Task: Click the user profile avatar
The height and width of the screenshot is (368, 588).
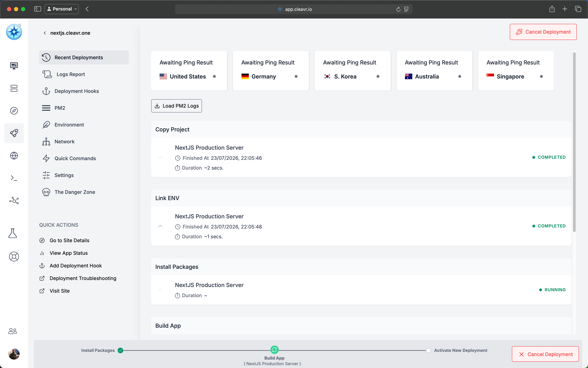Action: (14, 354)
